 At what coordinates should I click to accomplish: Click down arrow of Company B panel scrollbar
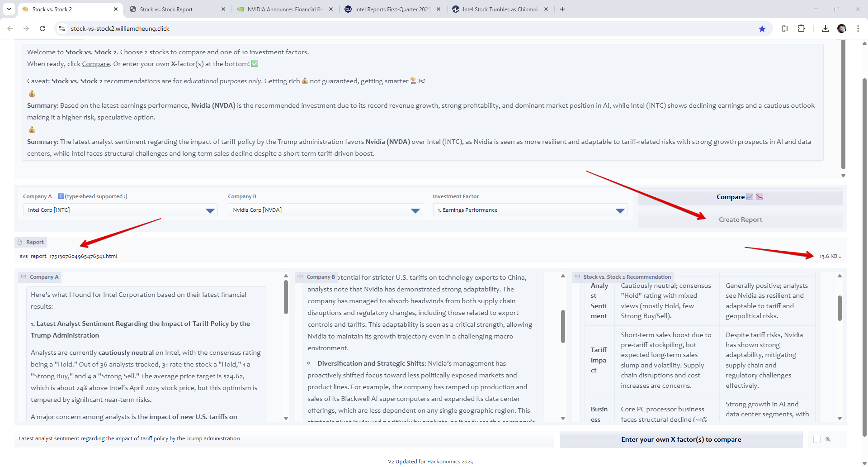point(563,418)
